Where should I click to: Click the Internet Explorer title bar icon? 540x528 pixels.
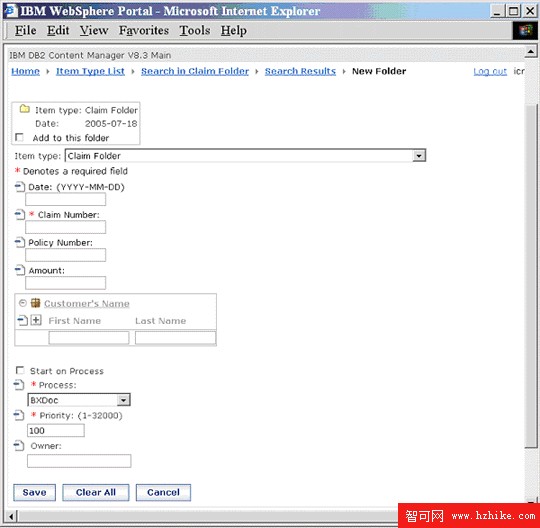(x=10, y=11)
